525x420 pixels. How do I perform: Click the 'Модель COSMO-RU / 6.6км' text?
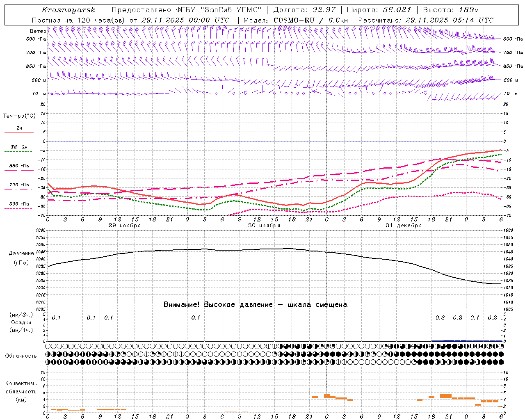pyautogui.click(x=296, y=20)
